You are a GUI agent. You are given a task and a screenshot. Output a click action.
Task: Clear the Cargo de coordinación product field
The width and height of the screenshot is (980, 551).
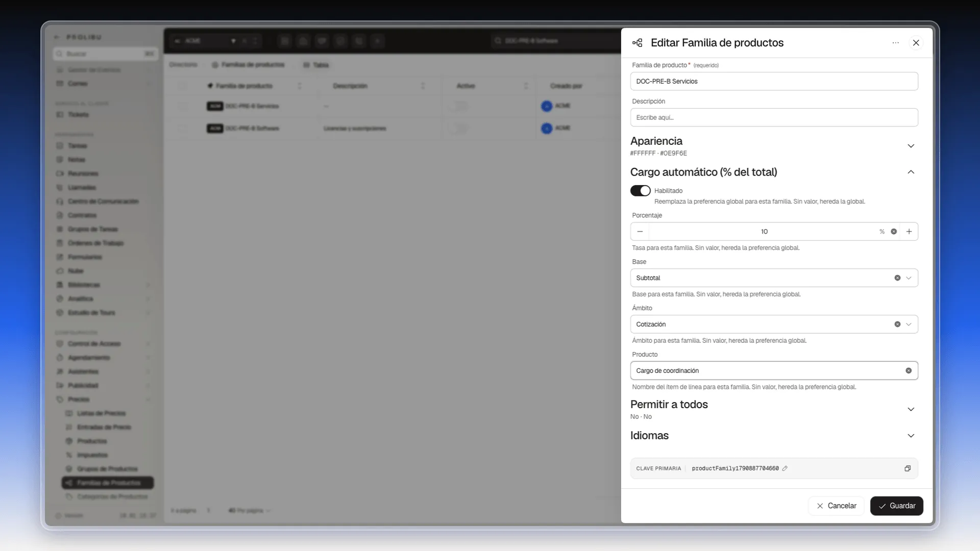coord(909,371)
